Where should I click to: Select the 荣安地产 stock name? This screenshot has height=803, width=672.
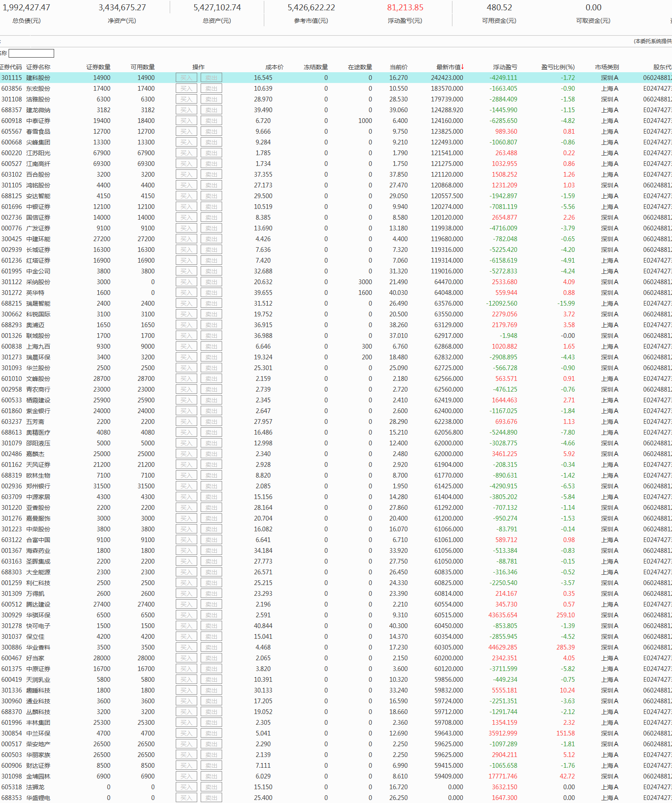pos(38,744)
